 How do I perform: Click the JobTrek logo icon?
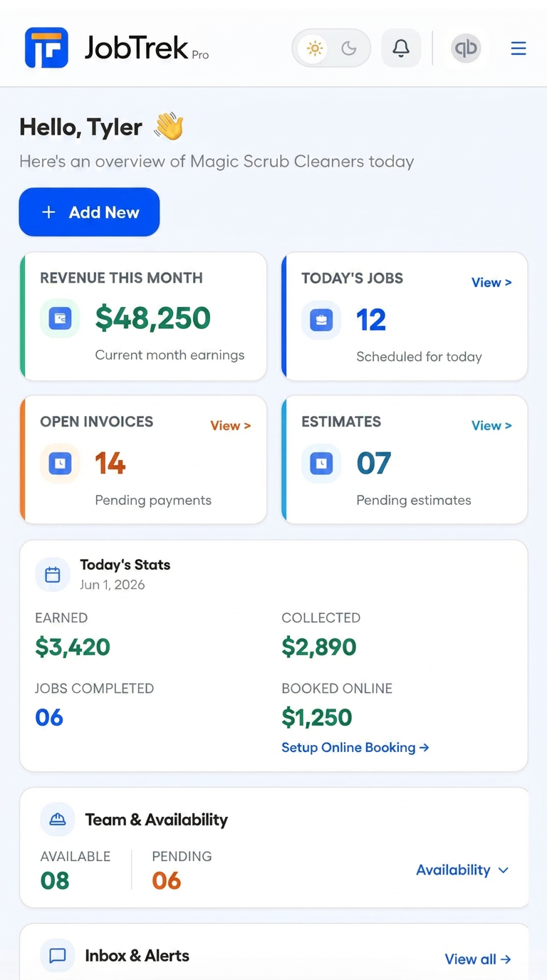pyautogui.click(x=46, y=48)
